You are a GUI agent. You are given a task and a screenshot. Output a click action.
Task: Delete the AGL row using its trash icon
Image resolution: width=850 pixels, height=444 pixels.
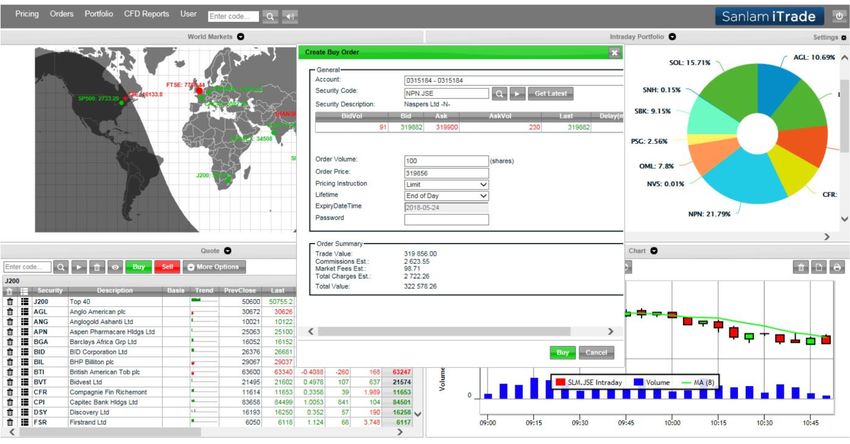[x=10, y=312]
